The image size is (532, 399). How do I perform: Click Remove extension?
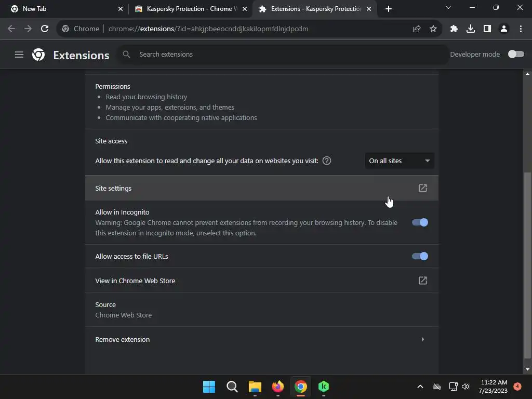pyautogui.click(x=262, y=339)
